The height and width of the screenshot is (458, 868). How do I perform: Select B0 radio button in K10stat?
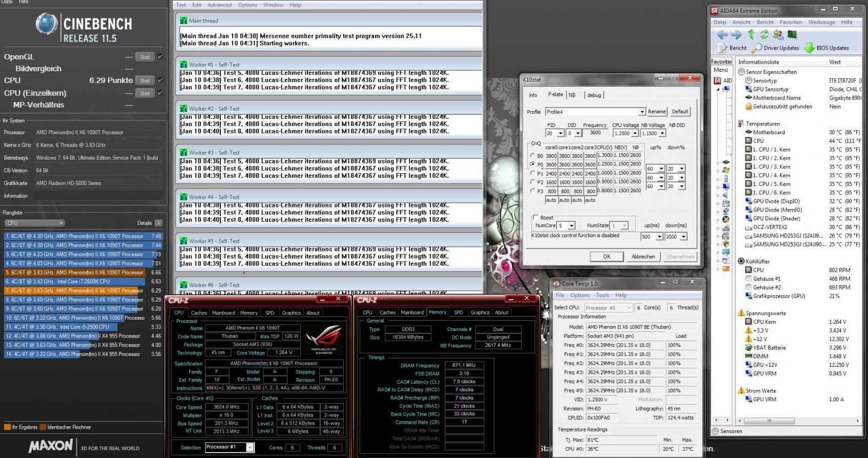(533, 156)
